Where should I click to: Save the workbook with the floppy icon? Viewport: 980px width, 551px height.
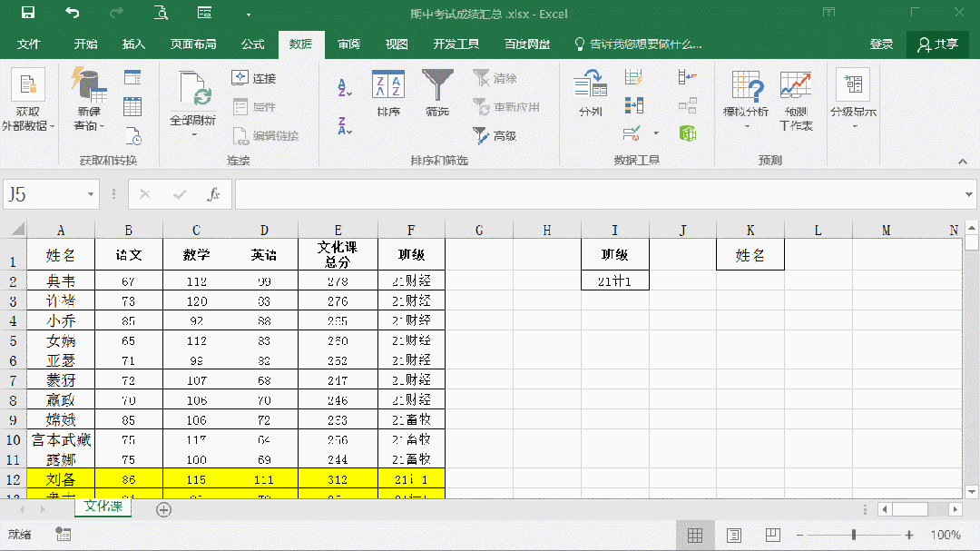point(28,13)
